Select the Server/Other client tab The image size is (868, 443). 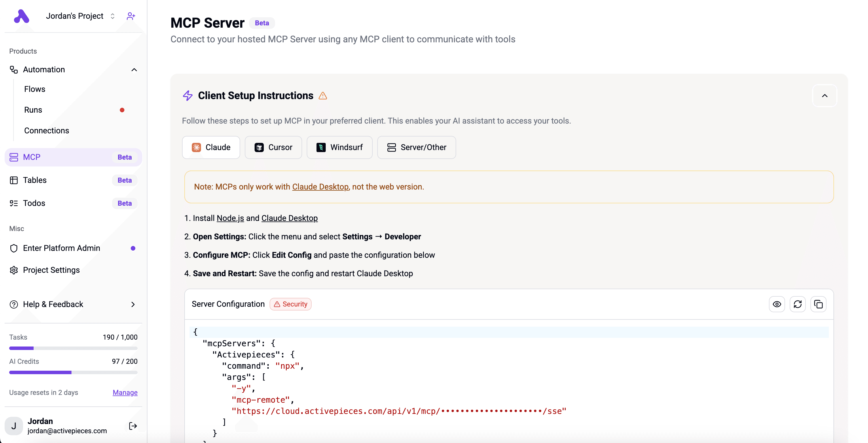[x=416, y=147]
